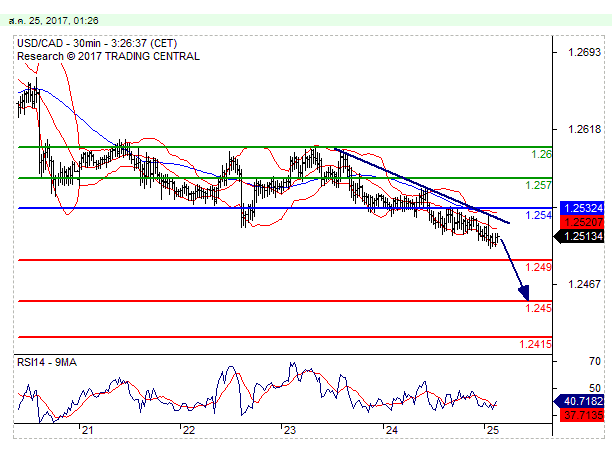
Task: Click the date axis label 24
Action: (392, 430)
